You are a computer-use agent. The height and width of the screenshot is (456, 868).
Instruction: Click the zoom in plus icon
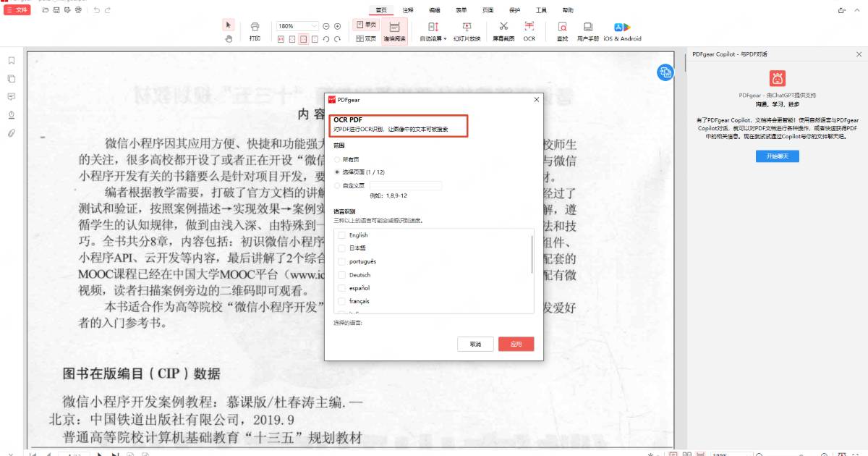tap(337, 26)
